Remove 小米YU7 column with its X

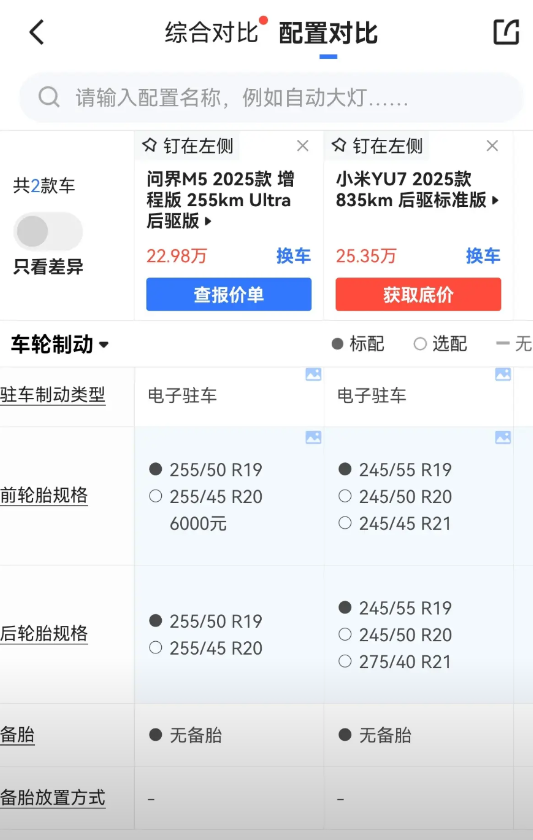[492, 146]
